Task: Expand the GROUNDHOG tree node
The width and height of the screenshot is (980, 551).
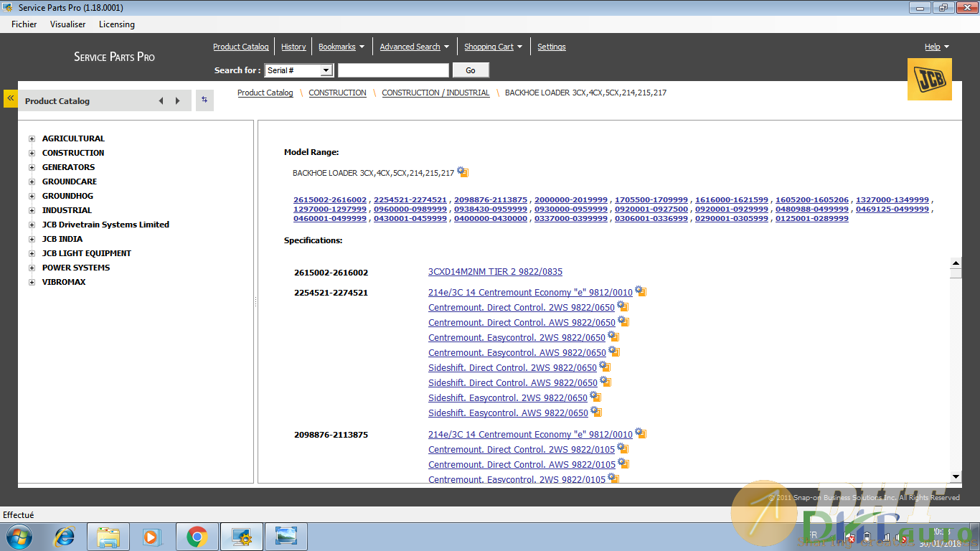Action: [x=32, y=196]
